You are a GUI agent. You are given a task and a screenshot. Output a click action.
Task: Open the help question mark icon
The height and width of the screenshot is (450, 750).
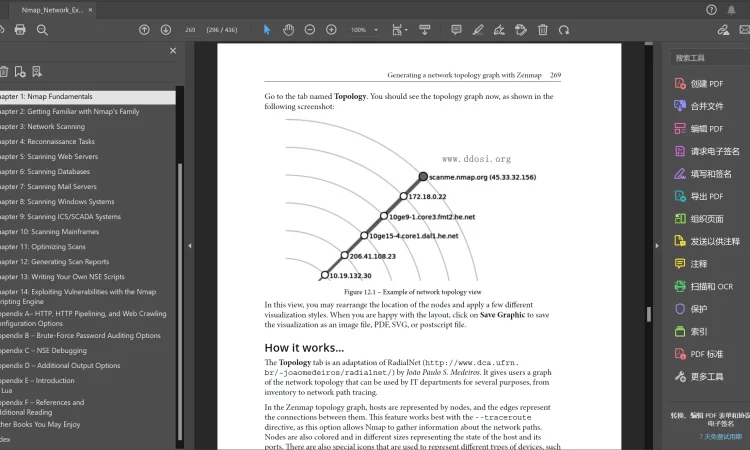711,10
